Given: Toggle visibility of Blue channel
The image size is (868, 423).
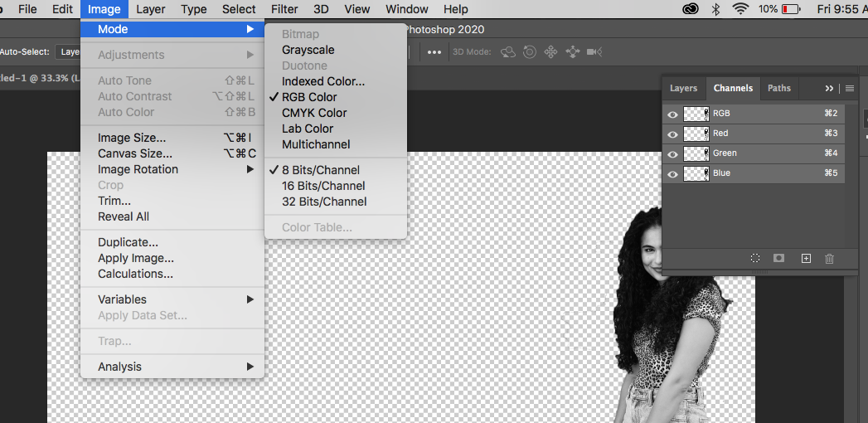Looking at the screenshot, I should 672,174.
